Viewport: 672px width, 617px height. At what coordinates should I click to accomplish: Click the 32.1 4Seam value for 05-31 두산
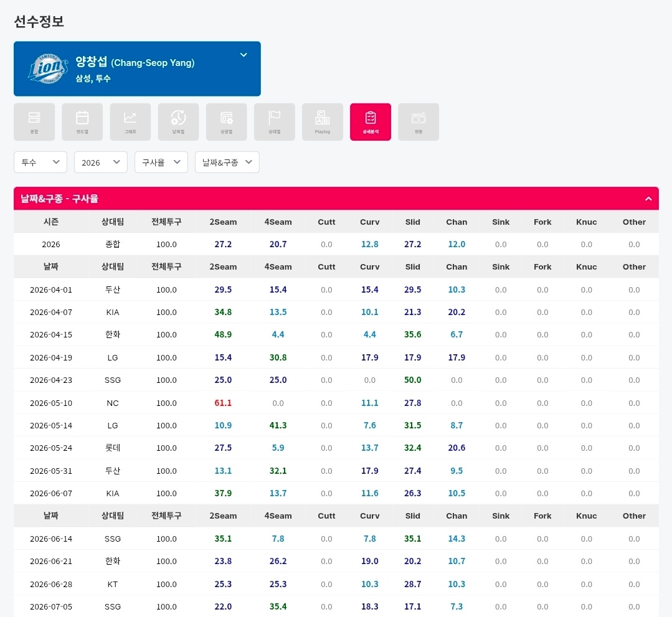(278, 471)
